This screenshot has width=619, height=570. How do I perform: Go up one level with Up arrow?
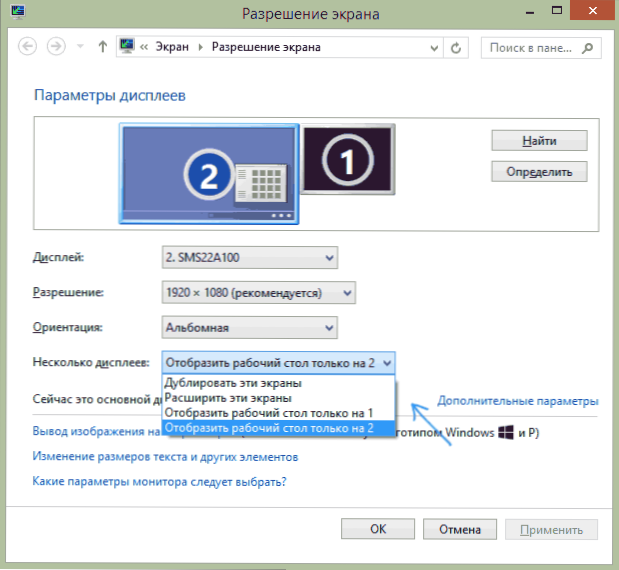pos(103,47)
